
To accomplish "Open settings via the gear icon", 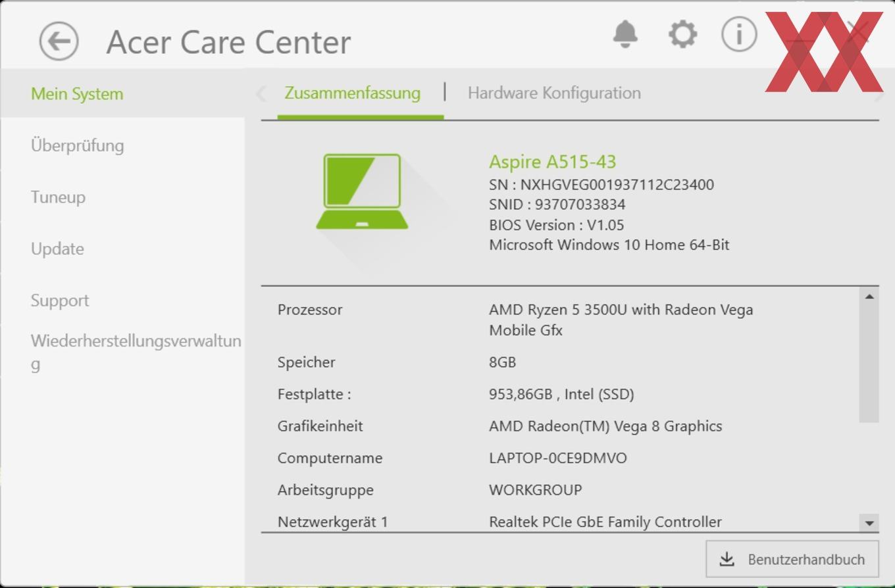I will [x=682, y=34].
